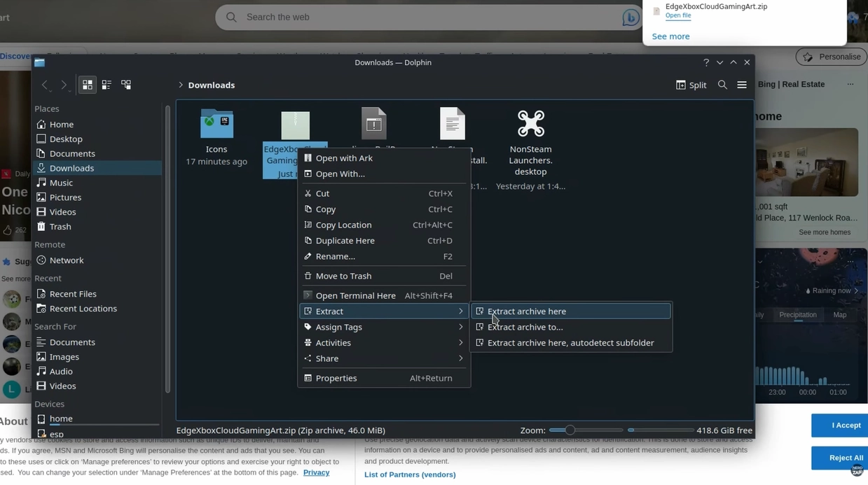868x485 pixels.
Task: Switch to Details view mode
Action: pyautogui.click(x=126, y=85)
